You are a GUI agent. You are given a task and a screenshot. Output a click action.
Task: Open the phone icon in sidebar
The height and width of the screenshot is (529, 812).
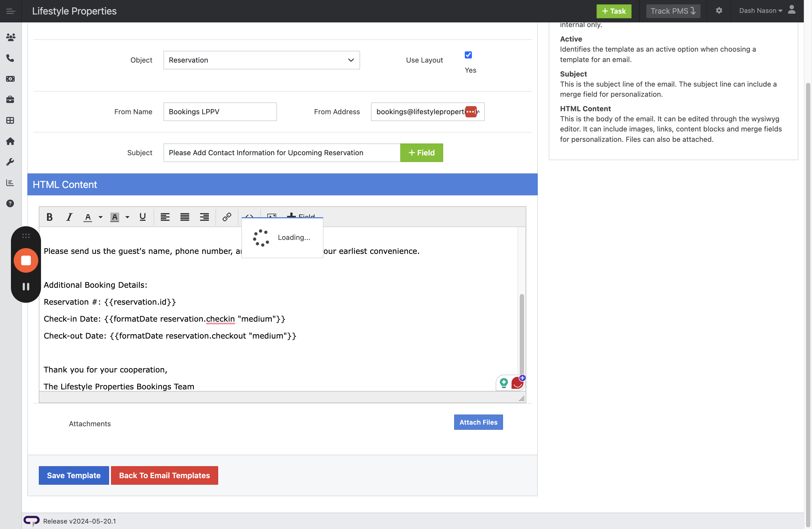10,58
